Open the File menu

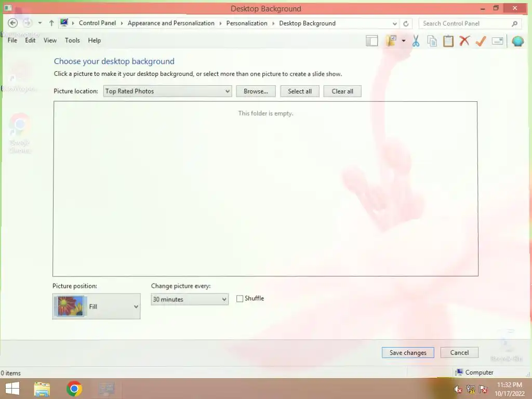(12, 41)
